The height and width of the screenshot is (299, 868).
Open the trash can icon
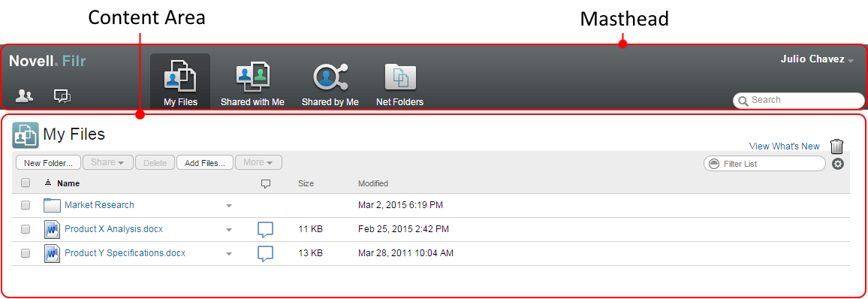(x=836, y=146)
